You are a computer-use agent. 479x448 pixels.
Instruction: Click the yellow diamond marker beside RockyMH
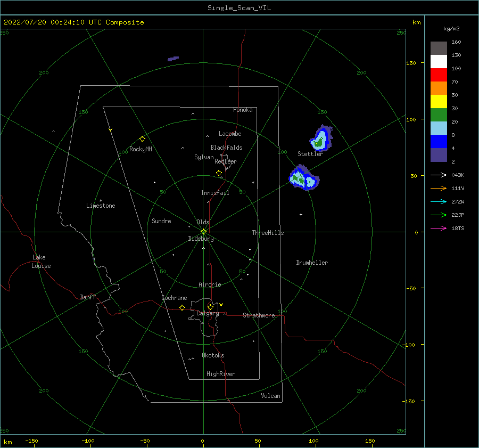(142, 139)
